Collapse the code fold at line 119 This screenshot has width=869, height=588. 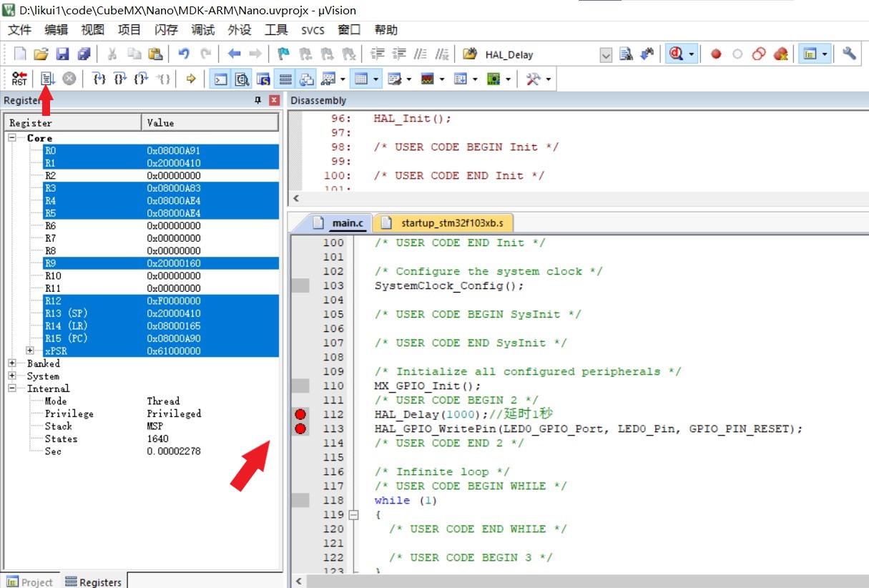point(353,514)
